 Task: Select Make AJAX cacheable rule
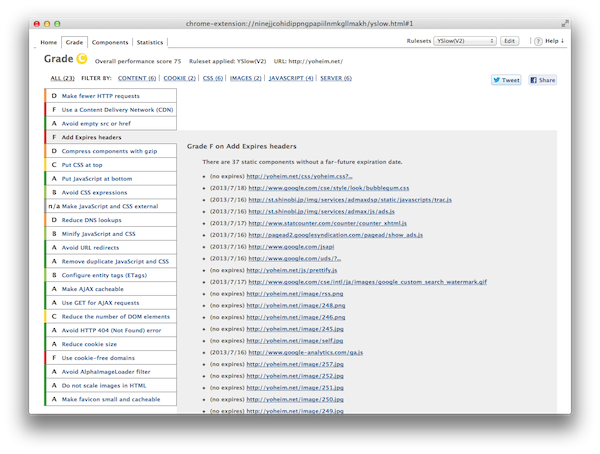point(111,289)
